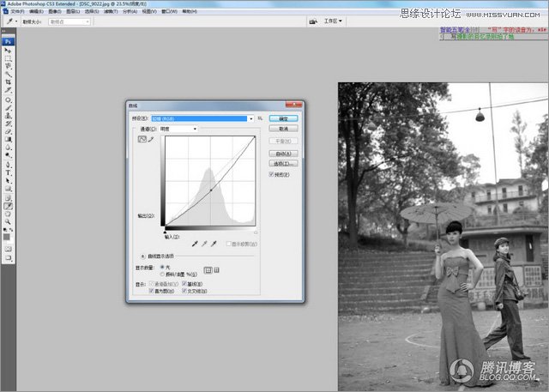The width and height of the screenshot is (549, 392).
Task: Select the Blur tool
Action: [x=8, y=147]
